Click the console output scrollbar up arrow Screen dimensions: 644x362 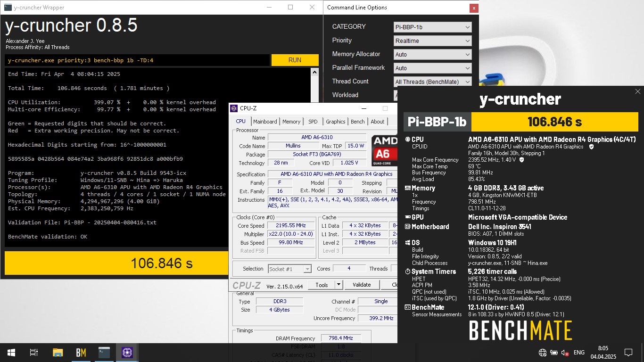314,72
